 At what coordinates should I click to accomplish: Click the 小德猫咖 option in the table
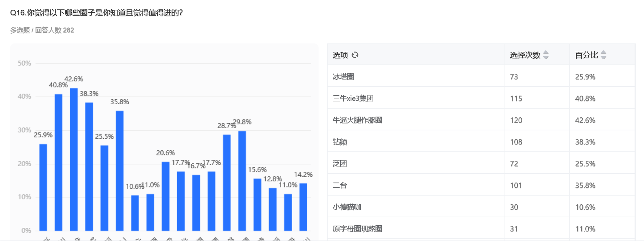pyautogui.click(x=347, y=207)
